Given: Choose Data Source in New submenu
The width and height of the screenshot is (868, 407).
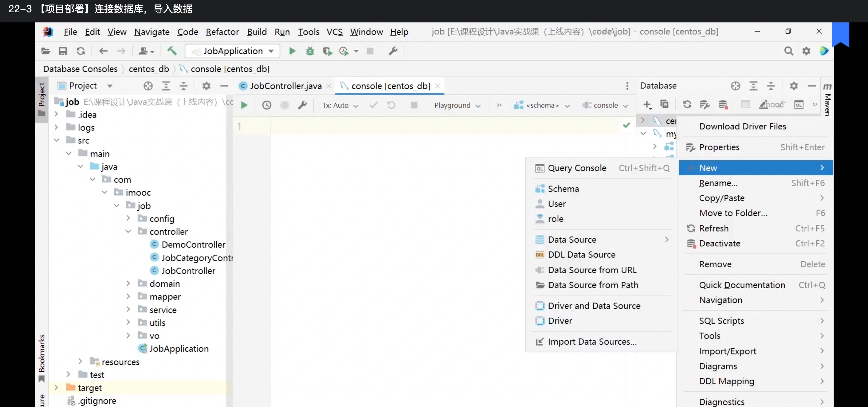Looking at the screenshot, I should 602,240.
